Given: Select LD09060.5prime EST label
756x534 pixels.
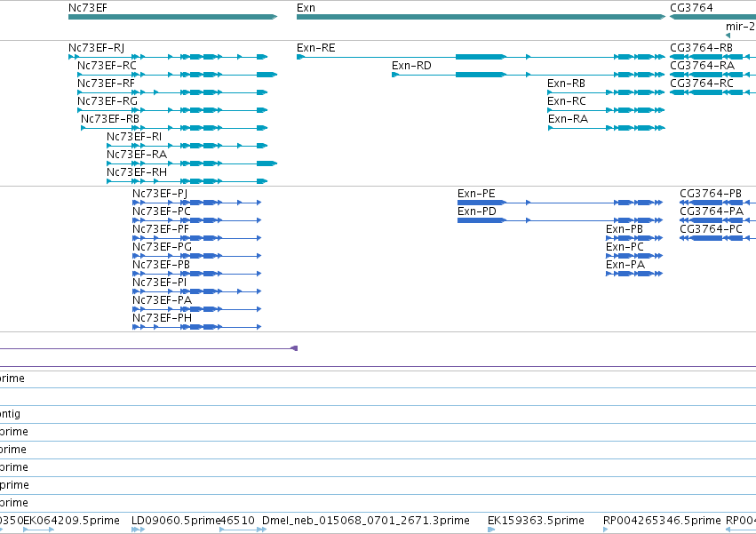Looking at the screenshot, I should [176, 521].
